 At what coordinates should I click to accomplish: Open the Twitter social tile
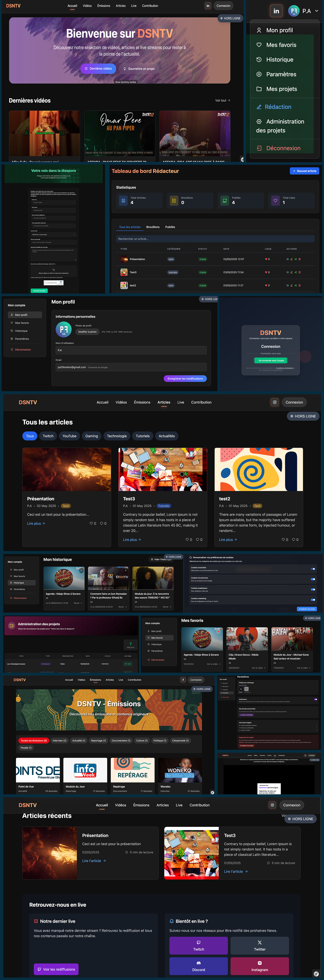tap(260, 945)
